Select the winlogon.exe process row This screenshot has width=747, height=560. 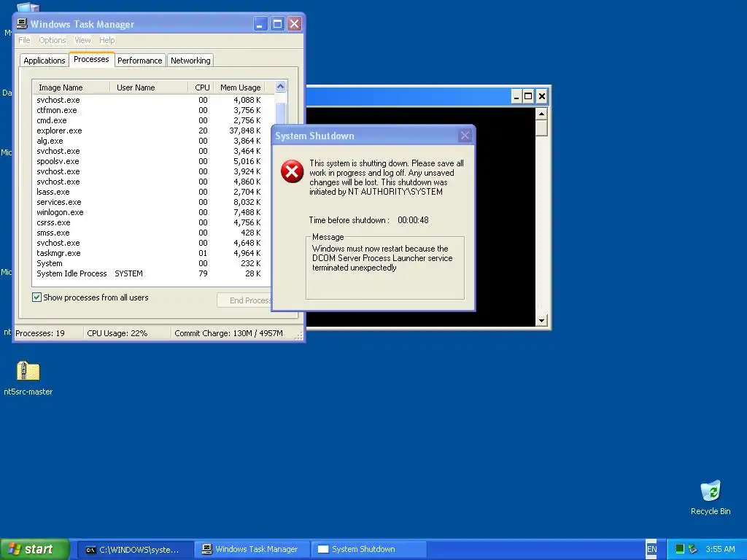pyautogui.click(x=153, y=212)
